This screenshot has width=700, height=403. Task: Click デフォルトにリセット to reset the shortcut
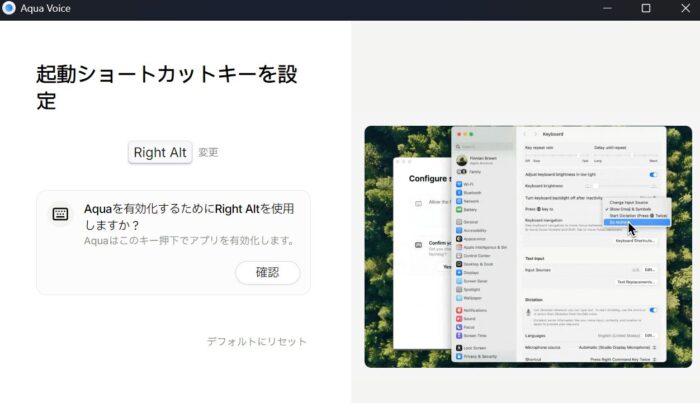[x=257, y=341]
